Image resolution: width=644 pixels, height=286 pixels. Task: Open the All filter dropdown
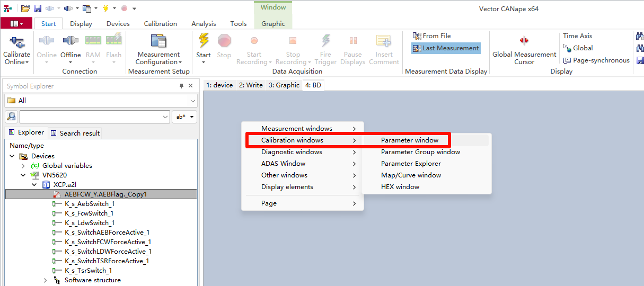[101, 101]
